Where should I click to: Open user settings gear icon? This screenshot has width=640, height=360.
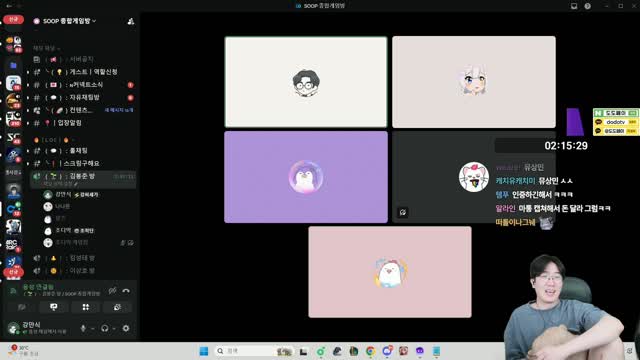pyautogui.click(x=126, y=328)
